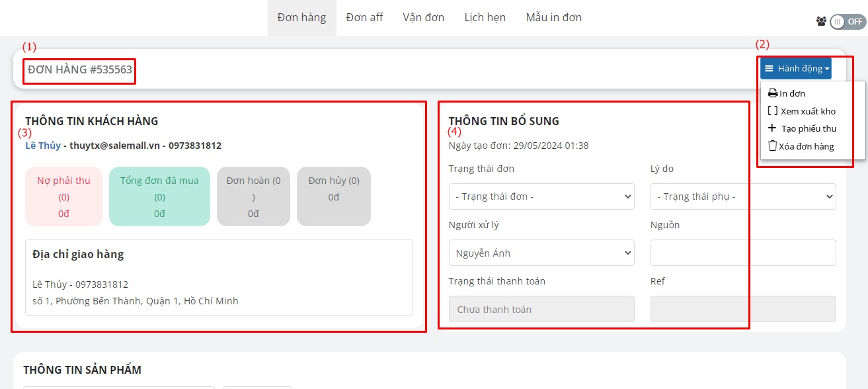
Task: Click customer name link Lê Thủy
Action: (x=43, y=146)
